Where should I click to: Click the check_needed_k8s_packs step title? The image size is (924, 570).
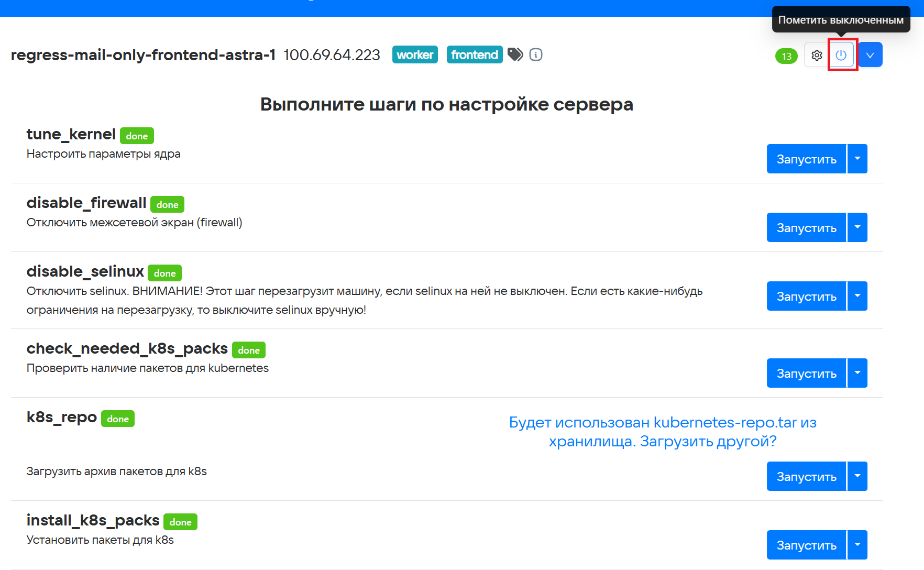pos(127,348)
